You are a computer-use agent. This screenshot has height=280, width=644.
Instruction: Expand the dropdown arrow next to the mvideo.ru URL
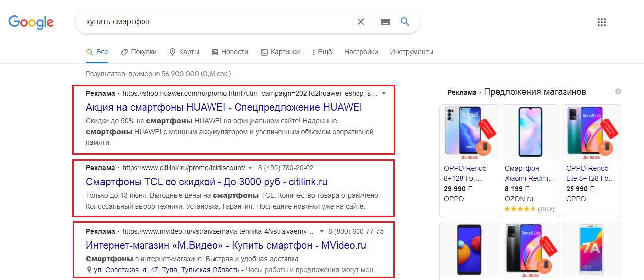322,231
